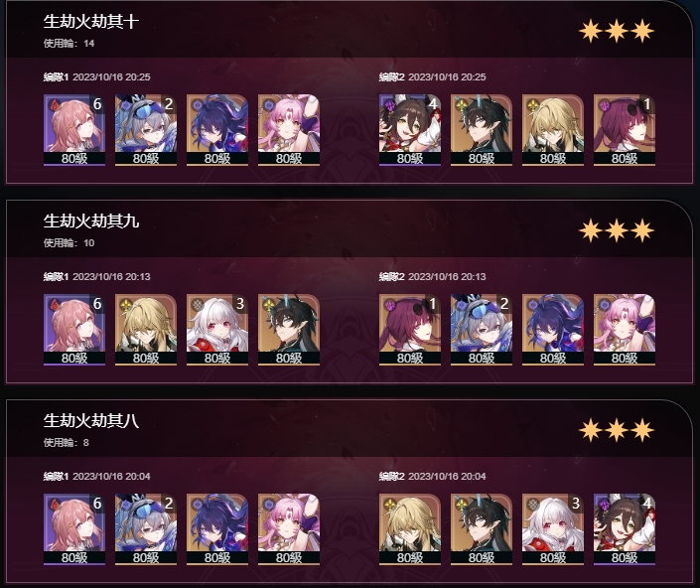This screenshot has width=700, height=588.
Task: Select horned dark-haired character in 生劫火劫其十 team 2
Action: [x=482, y=130]
